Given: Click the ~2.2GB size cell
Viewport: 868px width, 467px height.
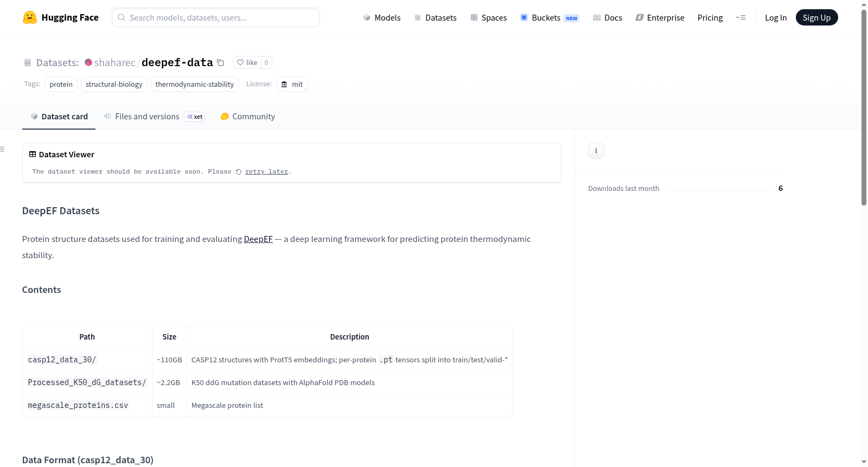Looking at the screenshot, I should pyautogui.click(x=168, y=382).
